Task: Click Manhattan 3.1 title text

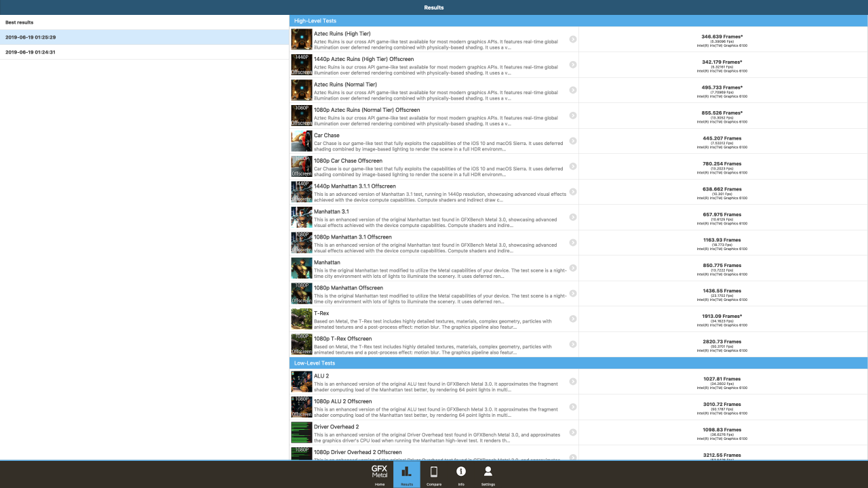Action: click(x=332, y=211)
